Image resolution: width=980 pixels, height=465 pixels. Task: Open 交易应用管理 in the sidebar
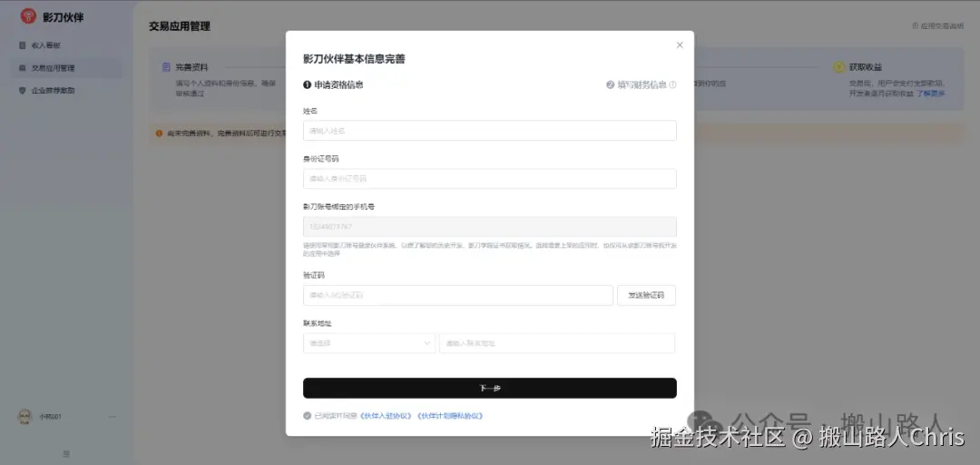67,67
